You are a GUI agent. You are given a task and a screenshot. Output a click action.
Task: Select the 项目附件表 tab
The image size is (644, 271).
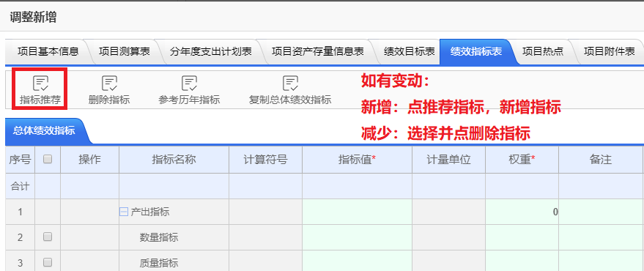pyautogui.click(x=610, y=52)
